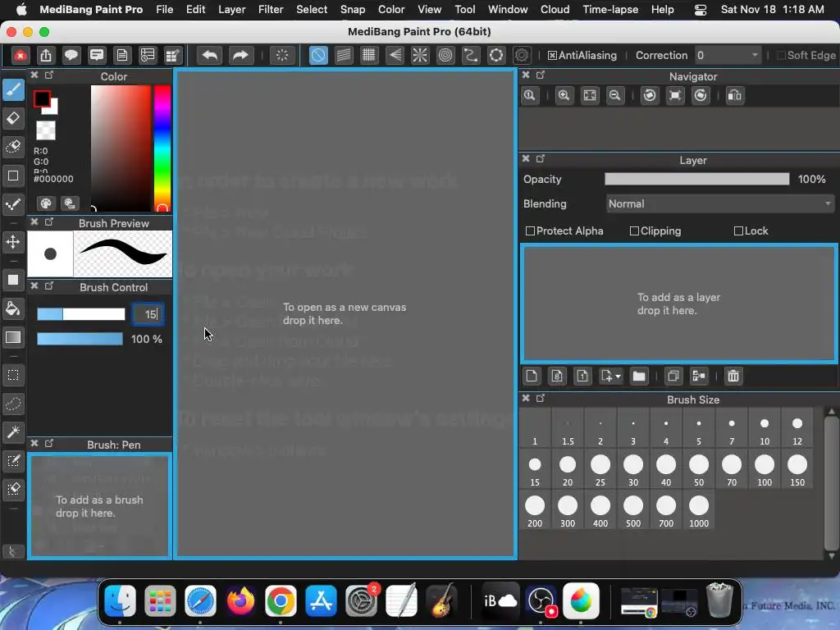The height and width of the screenshot is (630, 840).
Task: Select the Bucket fill tool
Action: pos(13,308)
